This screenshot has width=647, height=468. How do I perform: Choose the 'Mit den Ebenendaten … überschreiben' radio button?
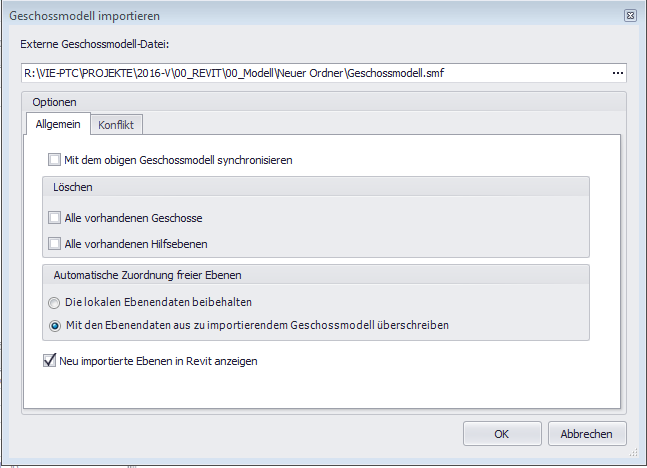tap(54, 325)
